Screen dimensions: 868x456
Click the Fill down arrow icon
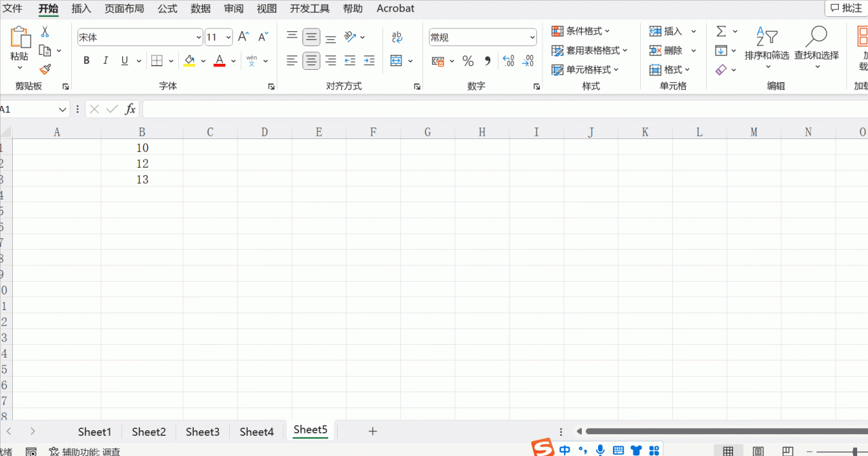[x=721, y=50]
